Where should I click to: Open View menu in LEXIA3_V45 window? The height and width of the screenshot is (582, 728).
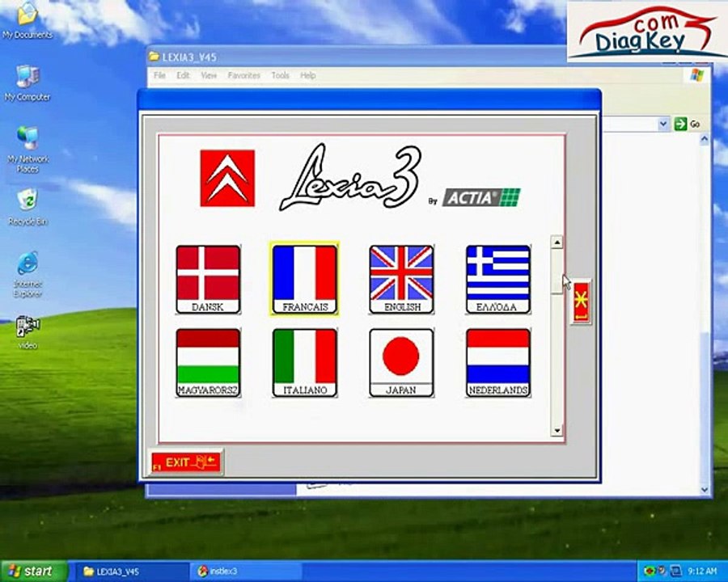click(209, 75)
